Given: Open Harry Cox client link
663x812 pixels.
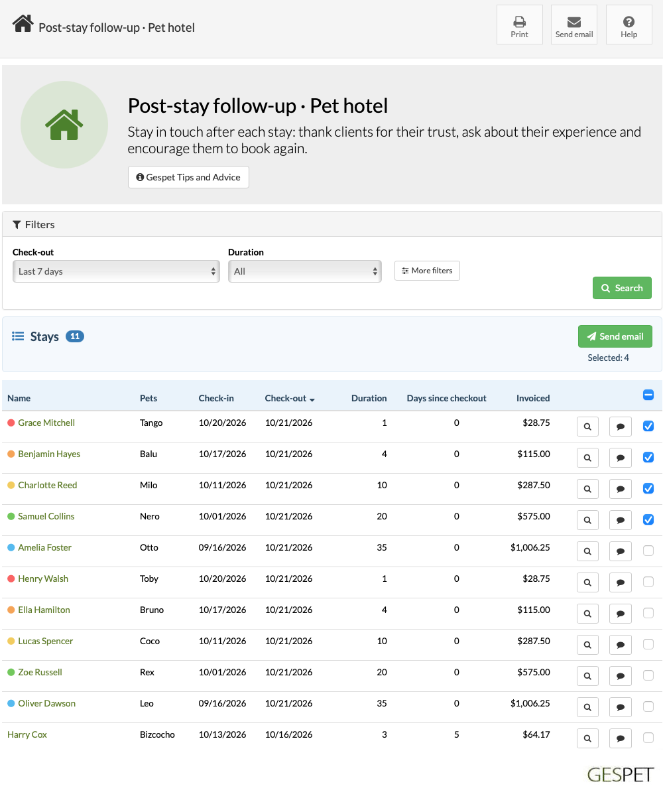Looking at the screenshot, I should pyautogui.click(x=27, y=734).
